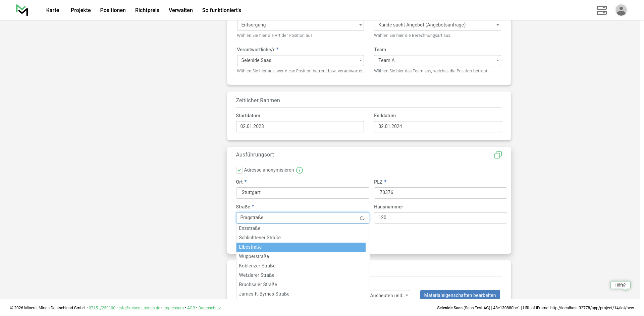The height and width of the screenshot is (316, 644).
Task: Uncheck the Adresse anonymisieren checkbox
Action: pyautogui.click(x=239, y=170)
